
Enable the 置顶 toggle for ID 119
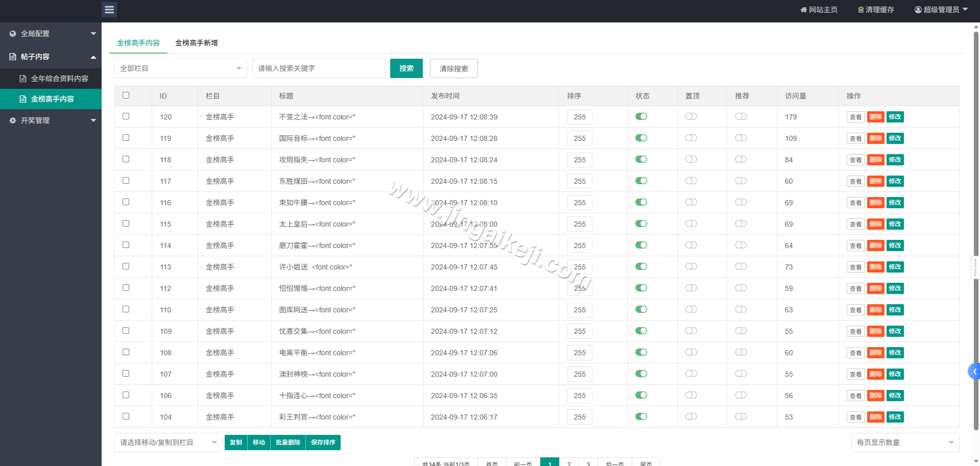[691, 138]
